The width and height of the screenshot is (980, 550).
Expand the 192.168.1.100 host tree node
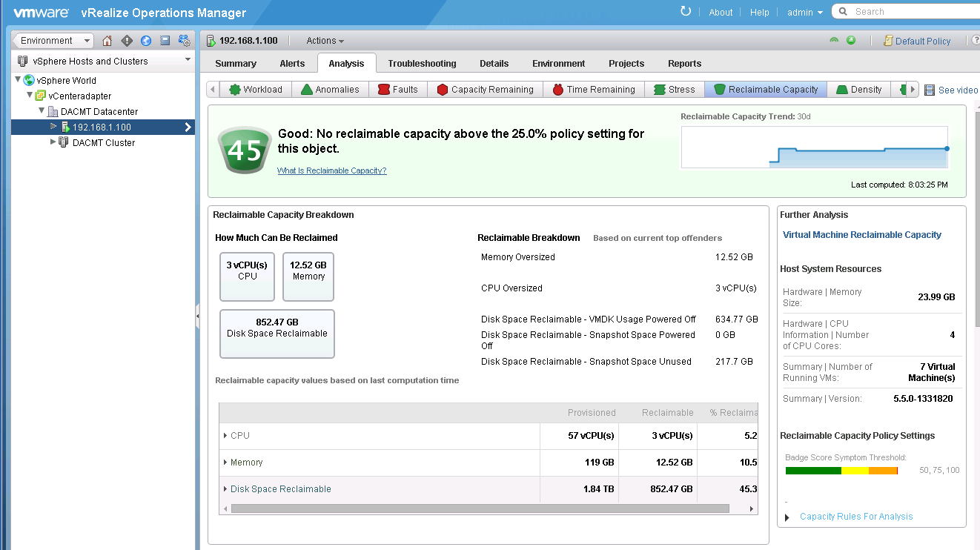tap(53, 126)
